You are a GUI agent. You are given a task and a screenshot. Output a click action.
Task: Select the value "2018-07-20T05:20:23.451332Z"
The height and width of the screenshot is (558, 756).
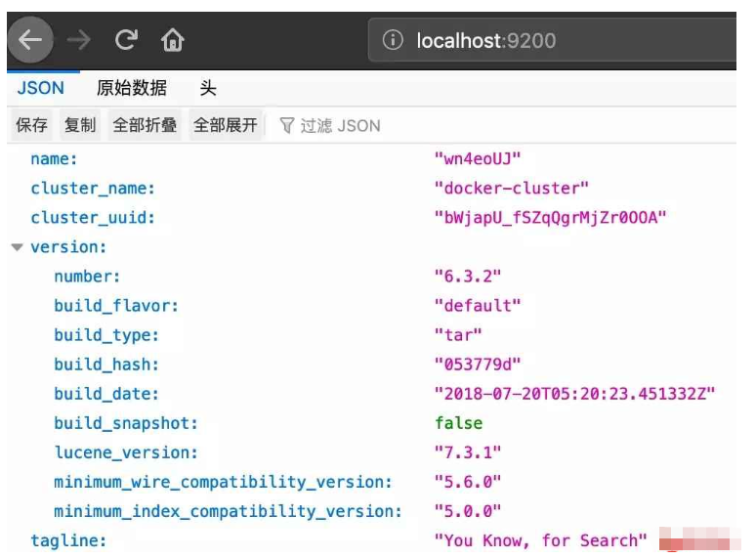574,394
